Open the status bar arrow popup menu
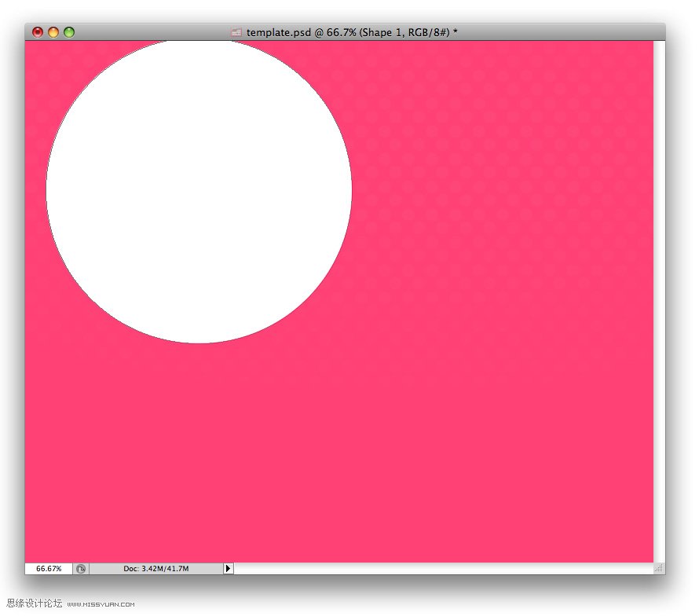The height and width of the screenshot is (616, 699). coord(229,568)
